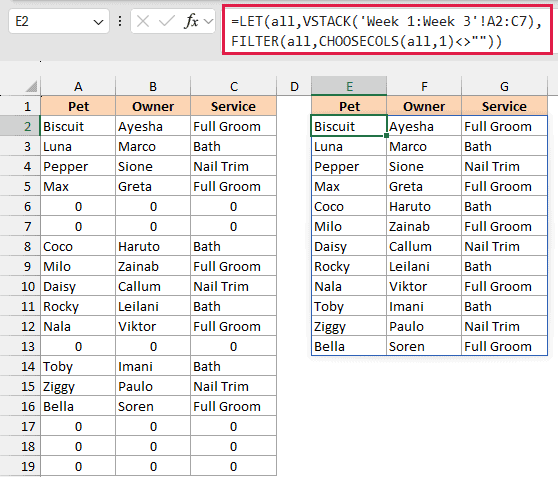Select cell B12 containing Viktor

click(x=153, y=326)
